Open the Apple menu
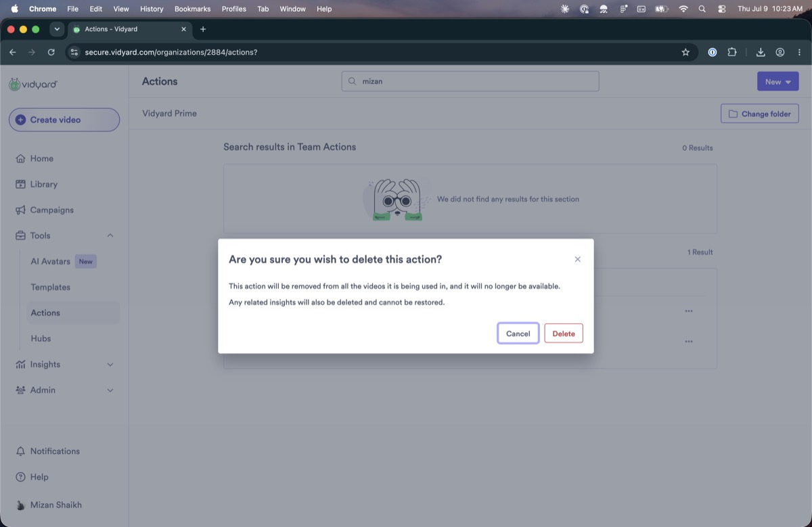This screenshot has height=527, width=812. pyautogui.click(x=15, y=9)
